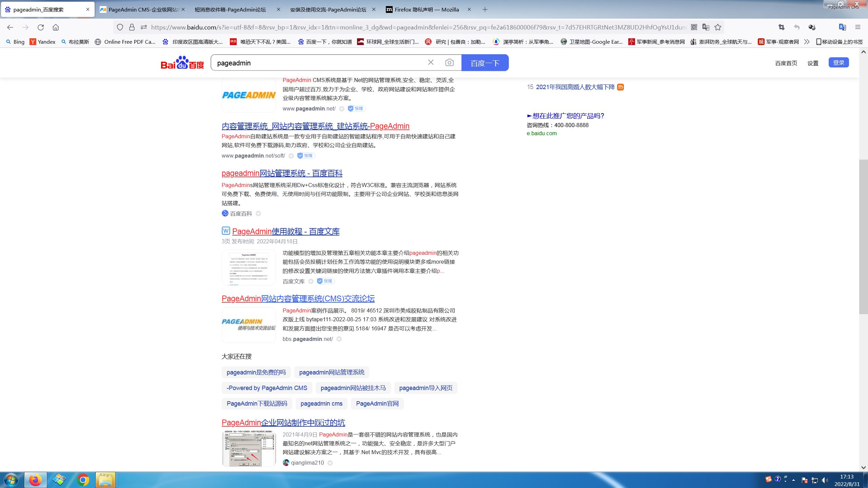
Task: Expand dropdown arrow next to www.pageadmin.net/
Action: [x=342, y=109]
